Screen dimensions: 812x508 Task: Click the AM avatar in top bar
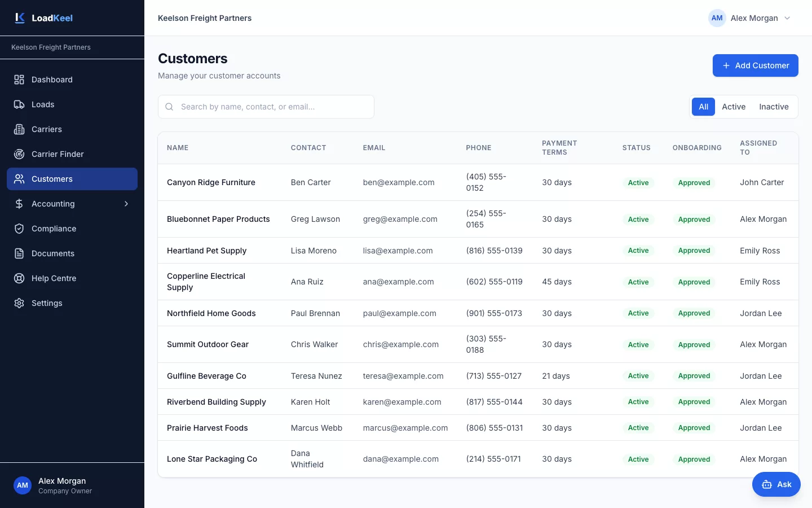click(x=717, y=18)
